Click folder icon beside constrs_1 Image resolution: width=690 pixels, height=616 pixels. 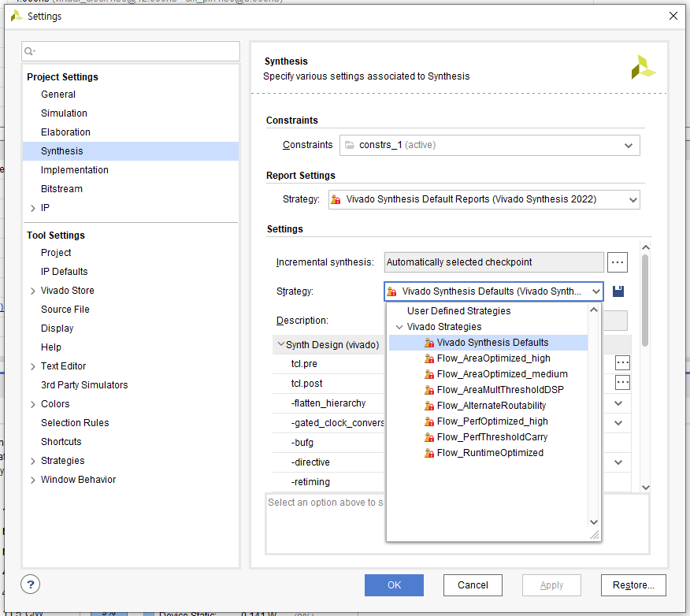[x=350, y=145]
